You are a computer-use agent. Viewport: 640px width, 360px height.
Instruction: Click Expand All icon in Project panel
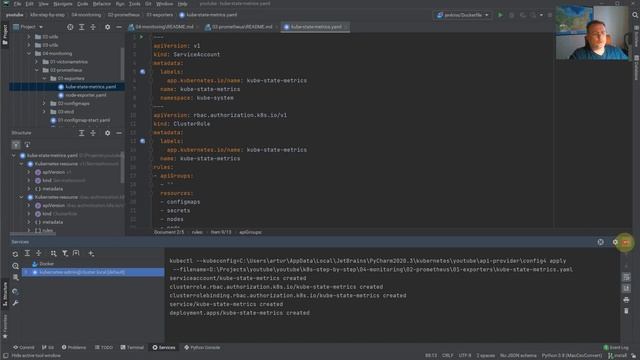pyautogui.click(x=82, y=27)
